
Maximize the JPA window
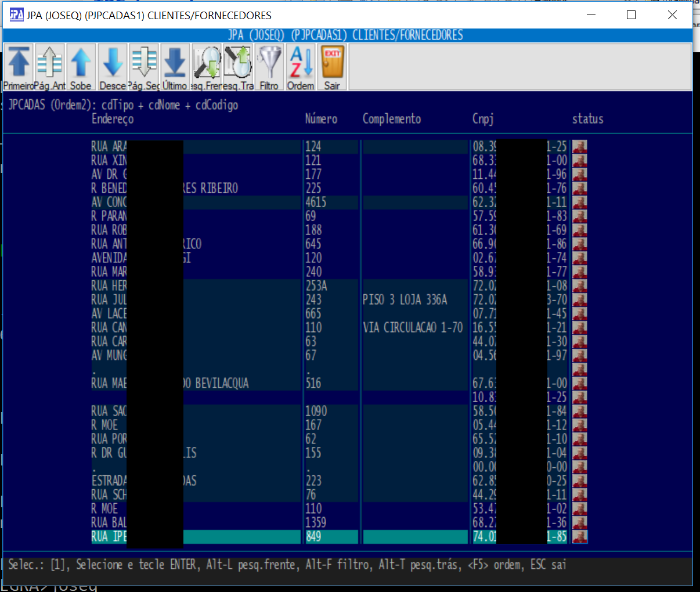(632, 15)
